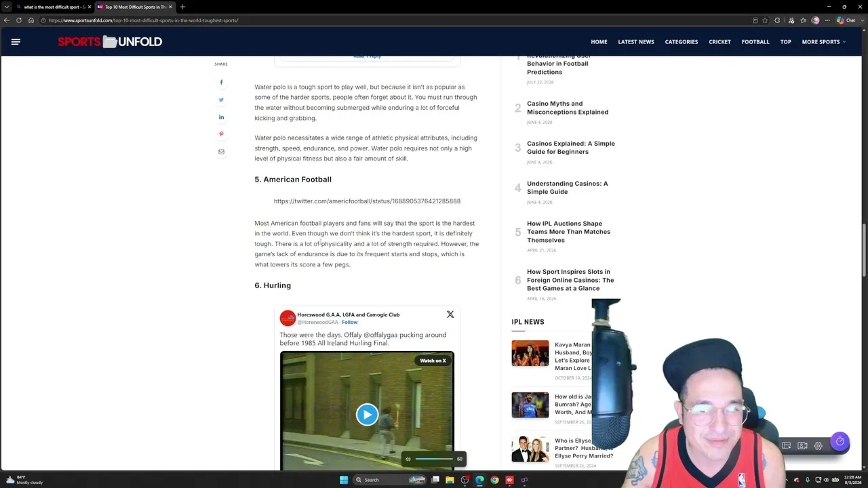
Task: Go to the CRICKET section
Action: click(719, 42)
